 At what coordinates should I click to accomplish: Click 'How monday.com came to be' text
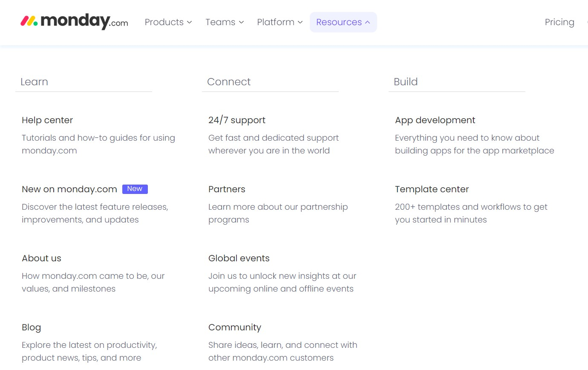pyautogui.click(x=93, y=282)
